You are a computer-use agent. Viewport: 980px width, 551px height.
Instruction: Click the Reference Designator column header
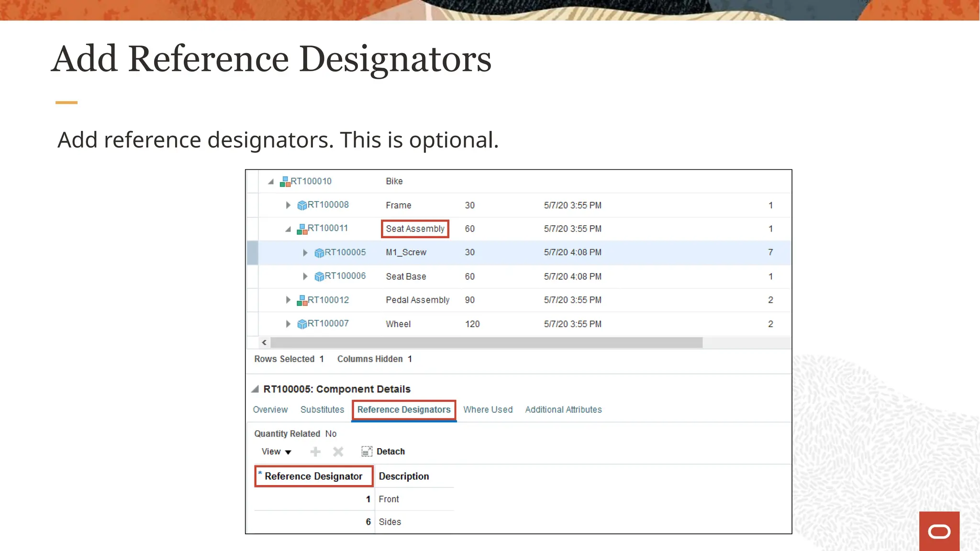point(314,476)
